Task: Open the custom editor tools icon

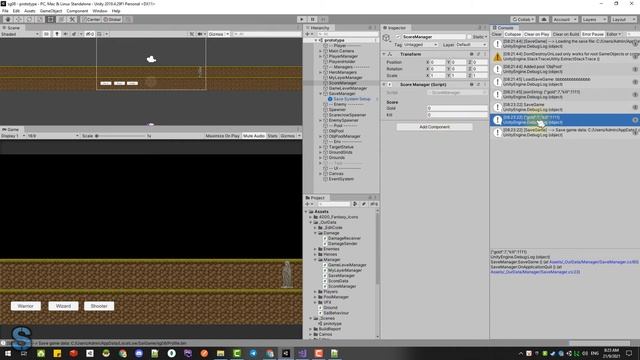Action: tap(72, 19)
